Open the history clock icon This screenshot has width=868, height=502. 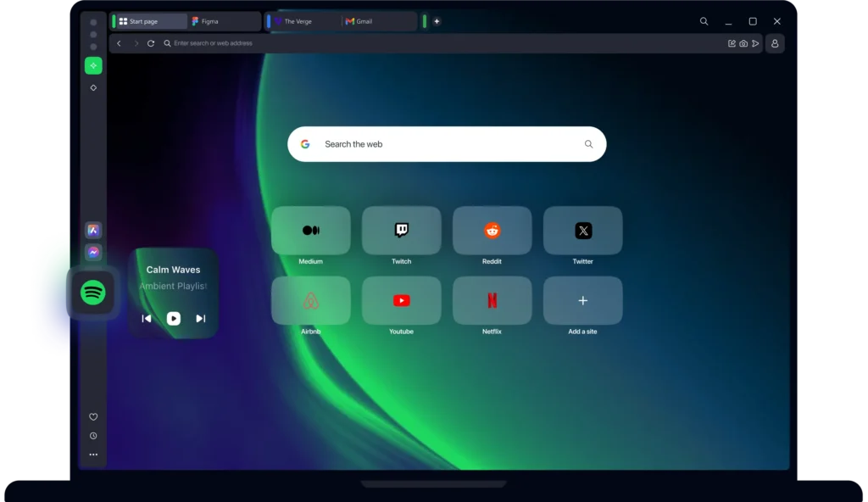(93, 436)
